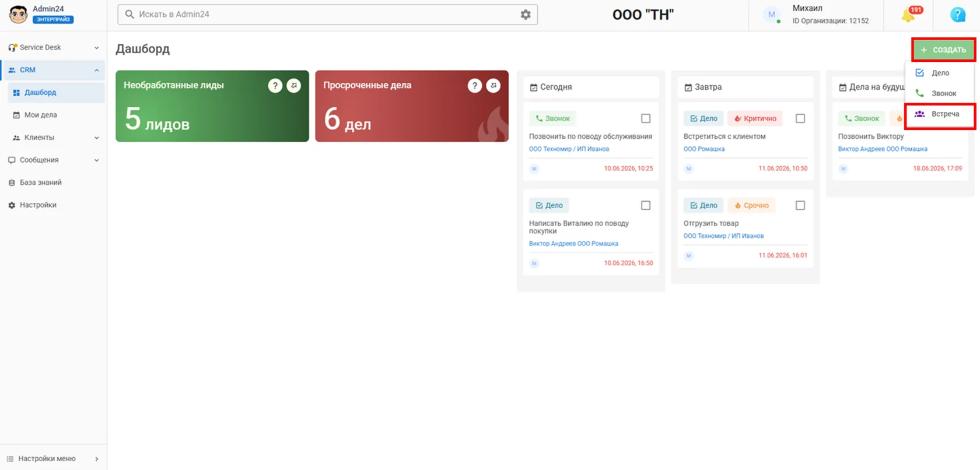Expand Service Desk menu chevron

97,48
